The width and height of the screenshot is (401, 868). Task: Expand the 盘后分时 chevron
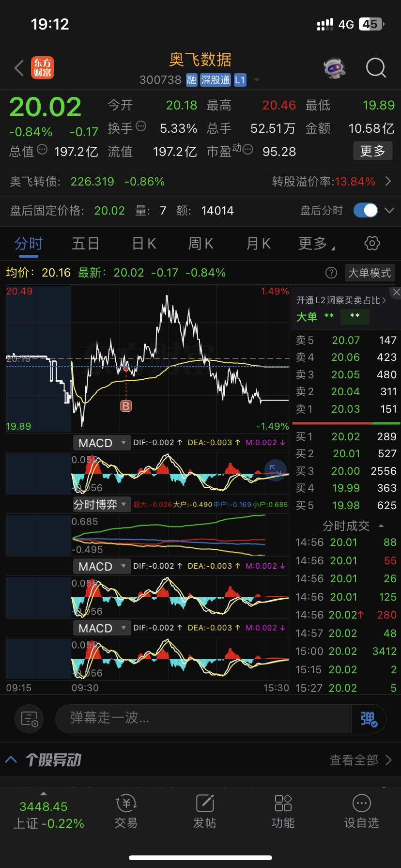(389, 210)
